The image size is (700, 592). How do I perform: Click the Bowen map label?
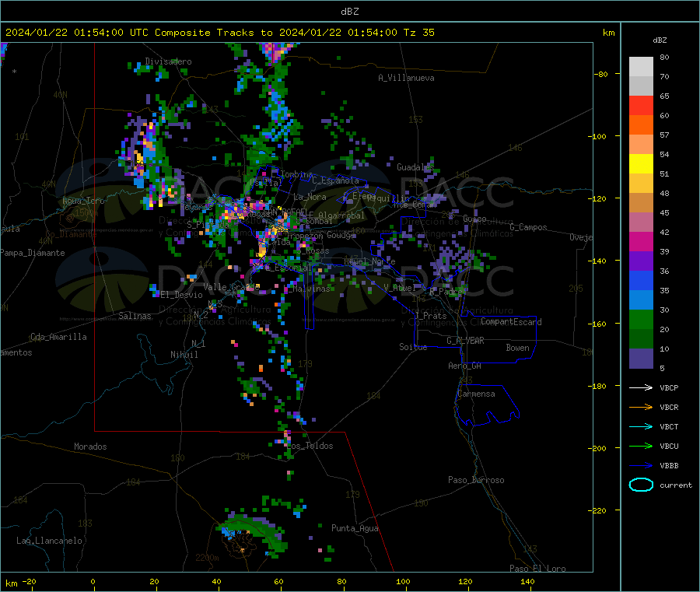point(517,348)
